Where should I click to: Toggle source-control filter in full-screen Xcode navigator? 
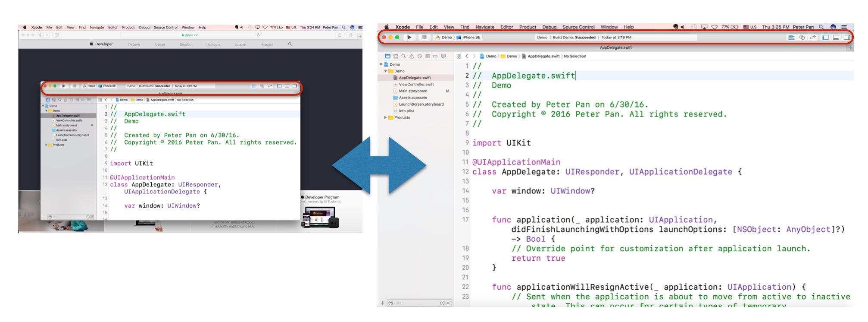click(x=448, y=303)
